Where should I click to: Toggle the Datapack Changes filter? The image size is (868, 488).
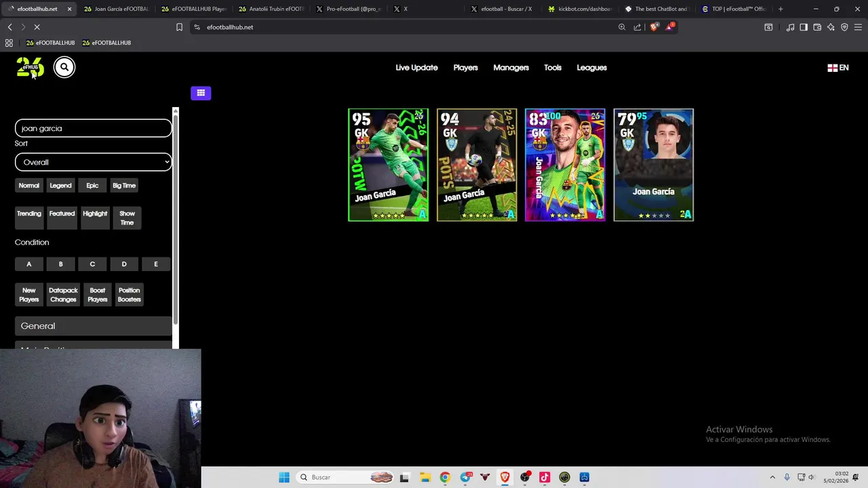click(63, 295)
